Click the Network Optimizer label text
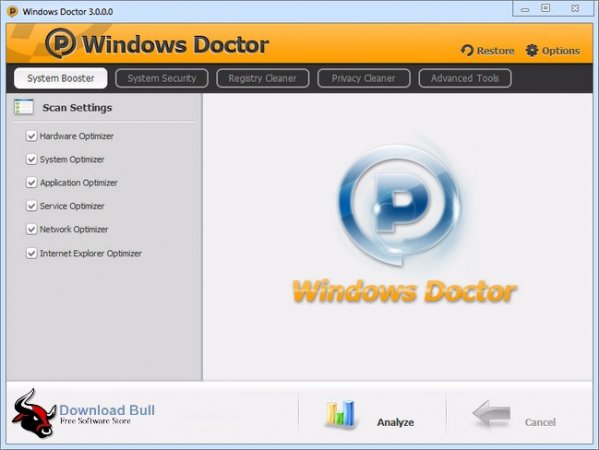Image resolution: width=599 pixels, height=450 pixels. click(x=74, y=229)
